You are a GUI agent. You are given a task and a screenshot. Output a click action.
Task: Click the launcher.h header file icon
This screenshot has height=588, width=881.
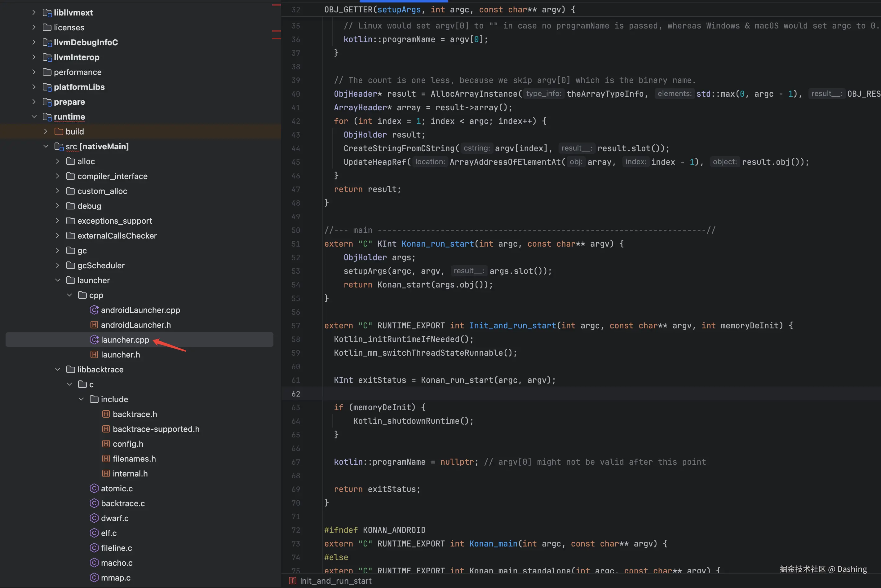[x=94, y=355]
